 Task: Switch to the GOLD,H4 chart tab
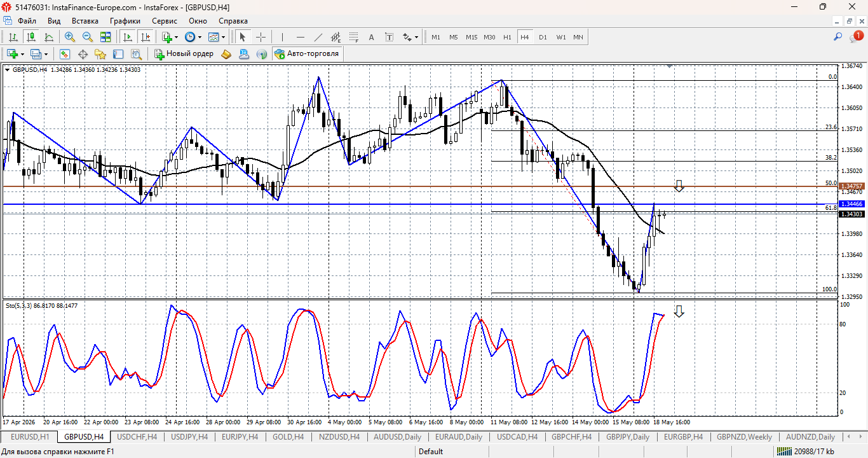[288, 437]
